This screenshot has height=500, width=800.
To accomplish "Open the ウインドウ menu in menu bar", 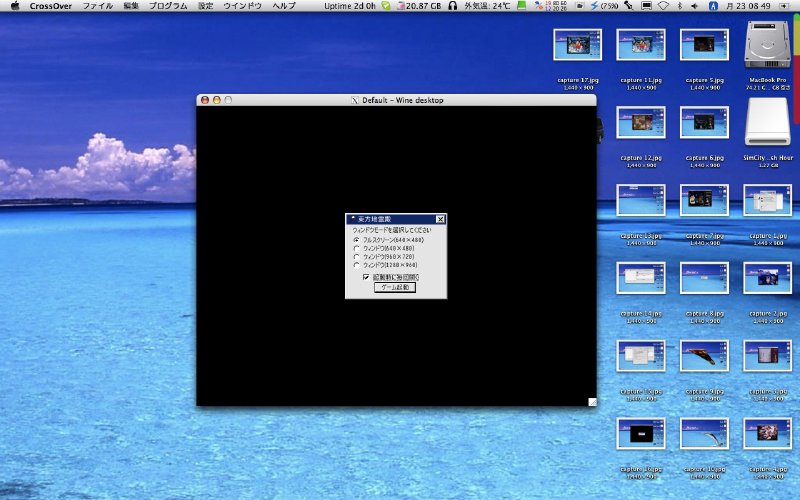I will [x=245, y=6].
